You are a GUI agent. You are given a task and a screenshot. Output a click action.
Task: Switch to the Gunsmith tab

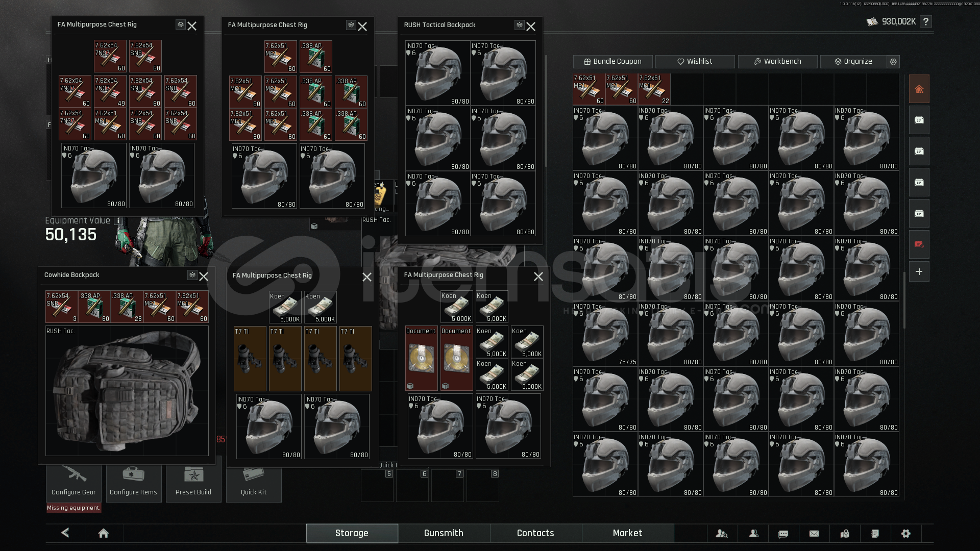pos(444,533)
